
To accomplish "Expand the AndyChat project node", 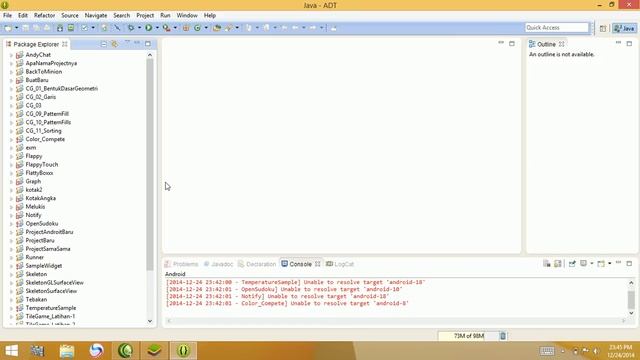I will (x=11, y=55).
